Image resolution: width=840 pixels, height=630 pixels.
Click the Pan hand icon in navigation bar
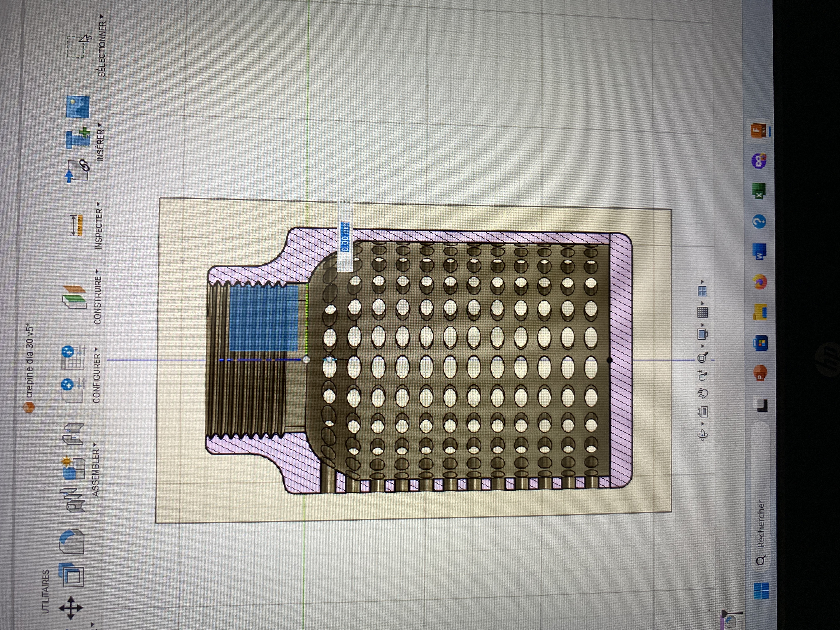703,394
